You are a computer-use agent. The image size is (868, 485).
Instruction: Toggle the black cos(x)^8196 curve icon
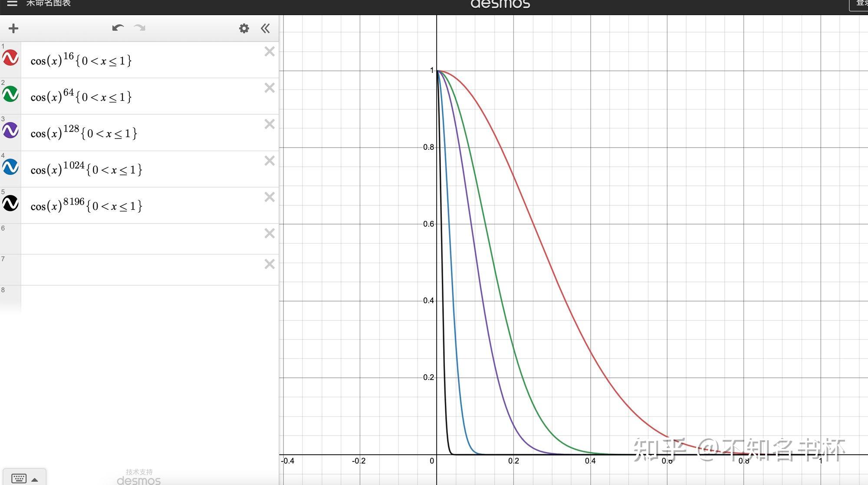pos(10,203)
